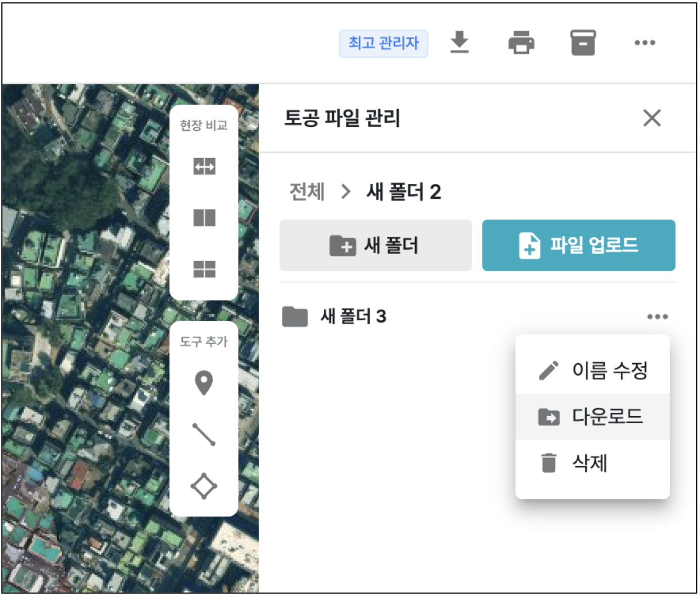Close the 토공 파일 관리 panel
700x594 pixels.
pos(652,118)
